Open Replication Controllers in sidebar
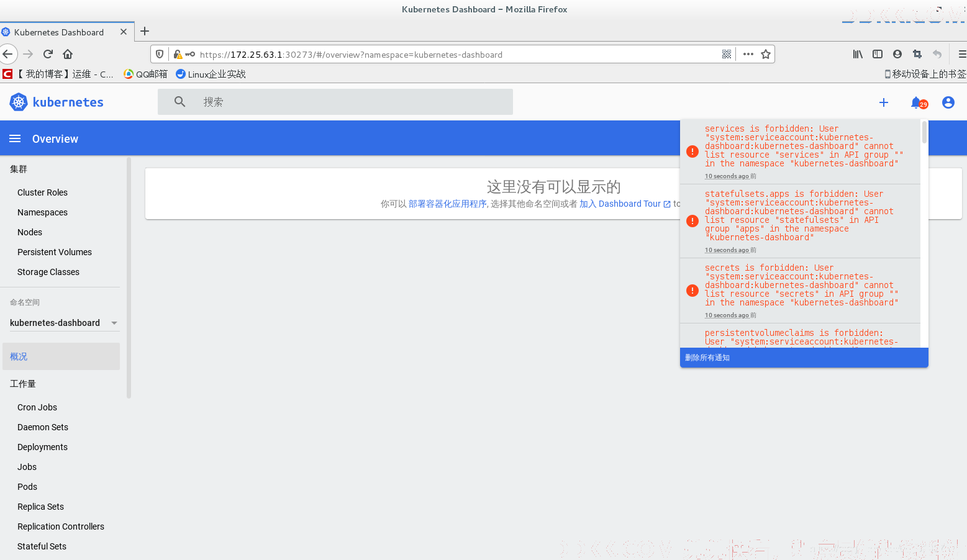967x560 pixels. click(x=61, y=526)
